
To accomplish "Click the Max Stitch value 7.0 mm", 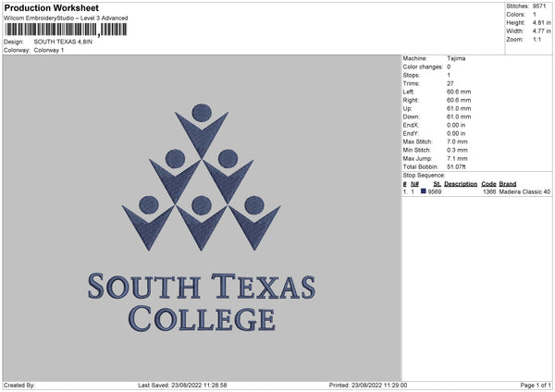I will (457, 141).
